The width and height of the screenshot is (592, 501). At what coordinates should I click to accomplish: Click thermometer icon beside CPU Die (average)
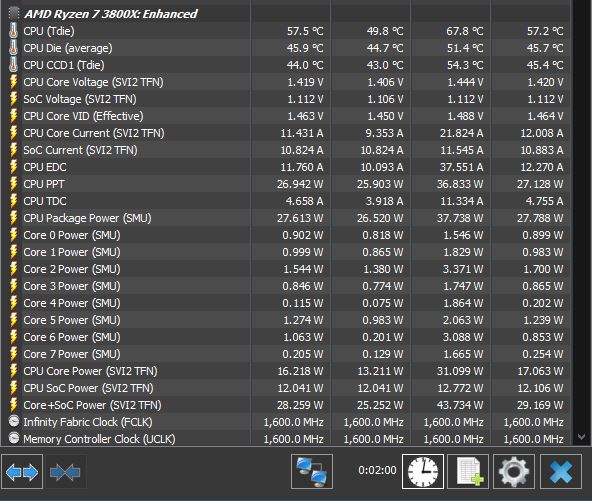coord(13,48)
